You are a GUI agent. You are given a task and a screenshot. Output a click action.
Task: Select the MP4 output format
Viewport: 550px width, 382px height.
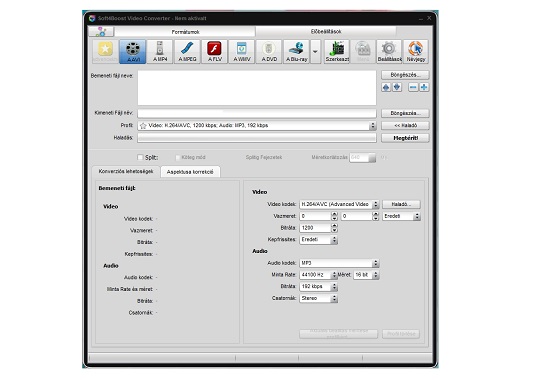pyautogui.click(x=160, y=52)
